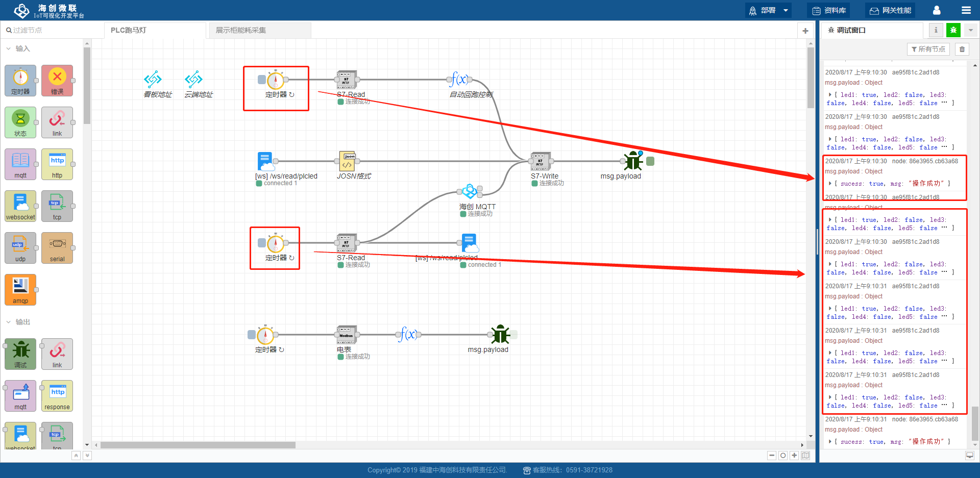The height and width of the screenshot is (478, 980).
Task: Add a new flow tab
Action: pos(805,31)
